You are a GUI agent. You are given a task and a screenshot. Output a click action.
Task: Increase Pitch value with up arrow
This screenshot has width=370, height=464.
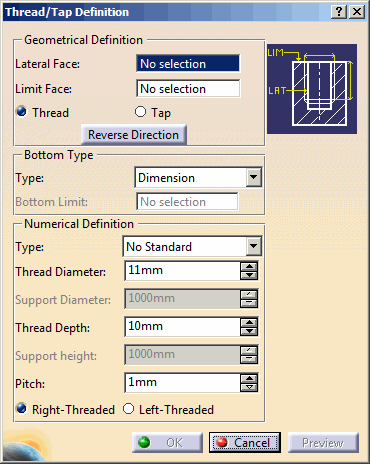point(249,378)
